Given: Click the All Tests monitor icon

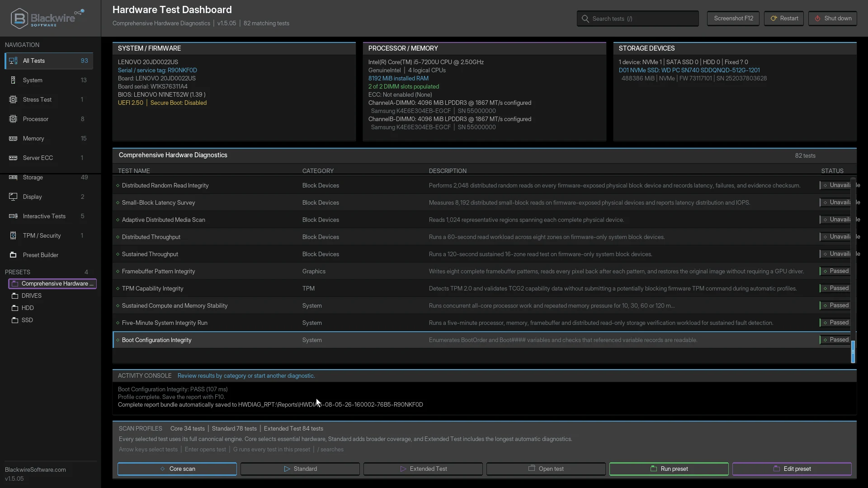Looking at the screenshot, I should (x=13, y=61).
